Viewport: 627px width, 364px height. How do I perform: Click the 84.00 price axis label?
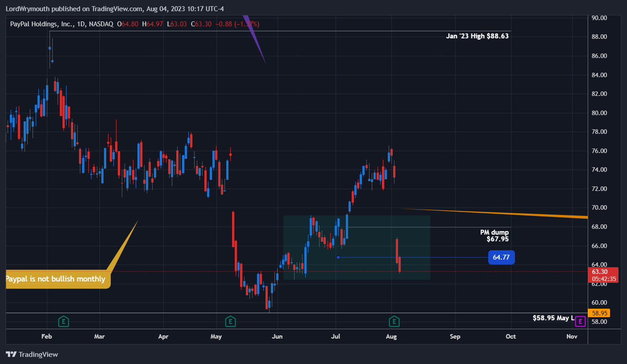(599, 75)
